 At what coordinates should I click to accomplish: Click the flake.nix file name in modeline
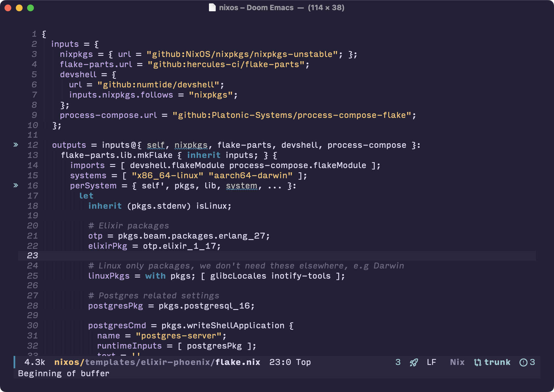[238, 362]
